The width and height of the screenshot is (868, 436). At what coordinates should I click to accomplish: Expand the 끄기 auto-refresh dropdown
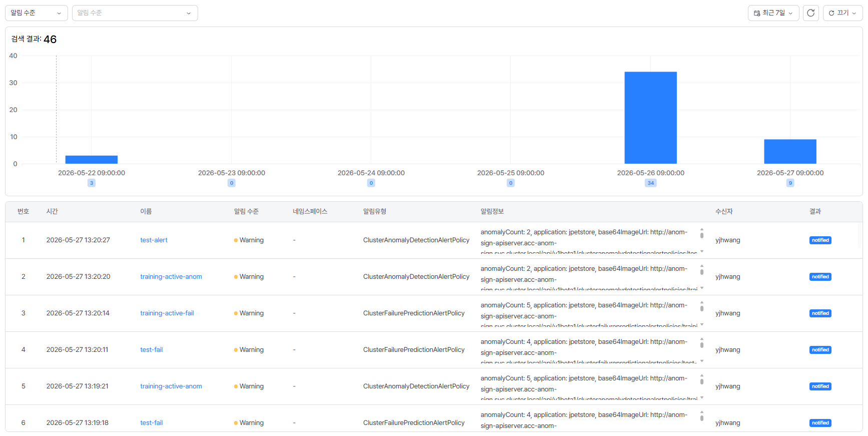(x=842, y=13)
